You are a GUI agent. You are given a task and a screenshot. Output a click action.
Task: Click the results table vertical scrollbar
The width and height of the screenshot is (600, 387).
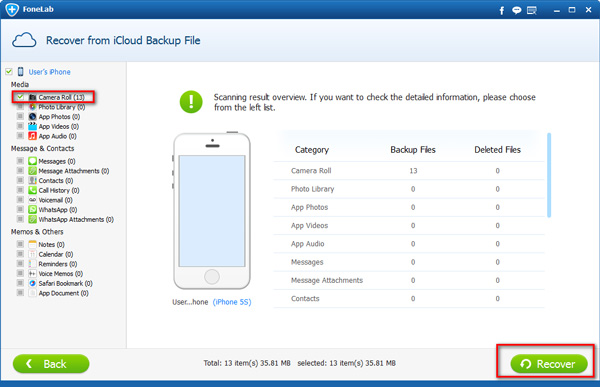pos(549,175)
